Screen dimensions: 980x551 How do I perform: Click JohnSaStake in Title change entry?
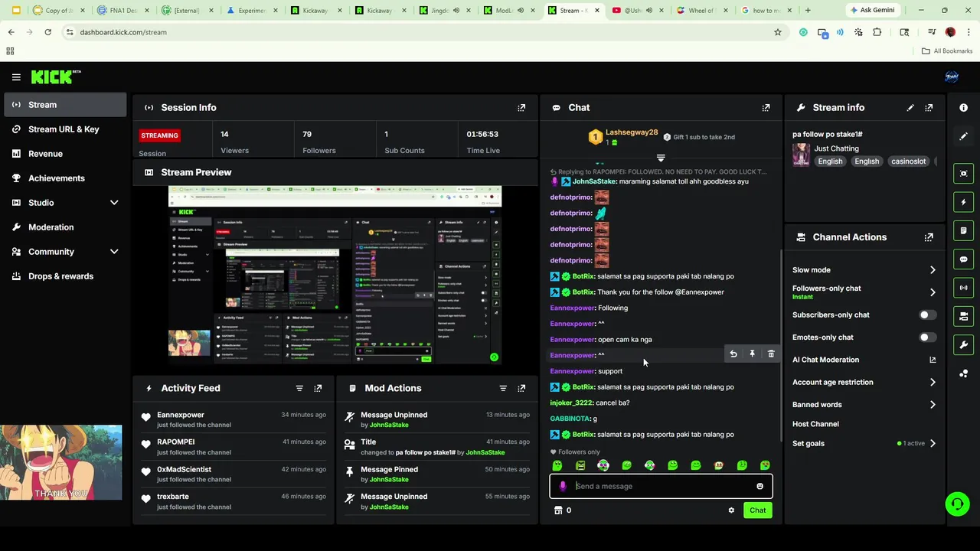pyautogui.click(x=485, y=452)
